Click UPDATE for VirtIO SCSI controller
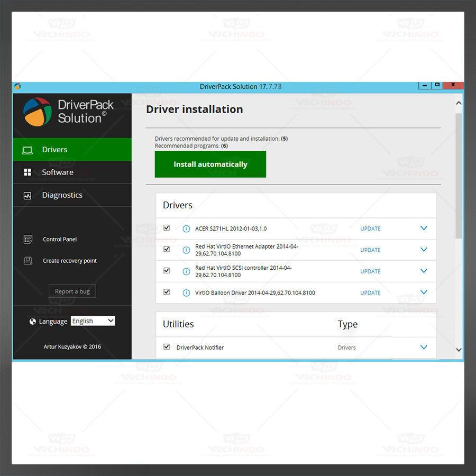The width and height of the screenshot is (476, 476). [370, 271]
